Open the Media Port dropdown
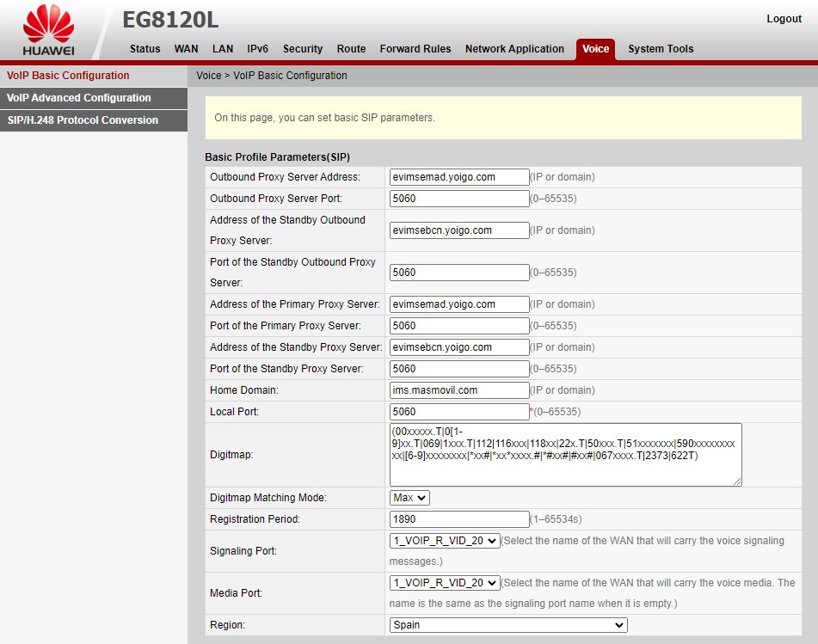The image size is (818, 644). [445, 583]
